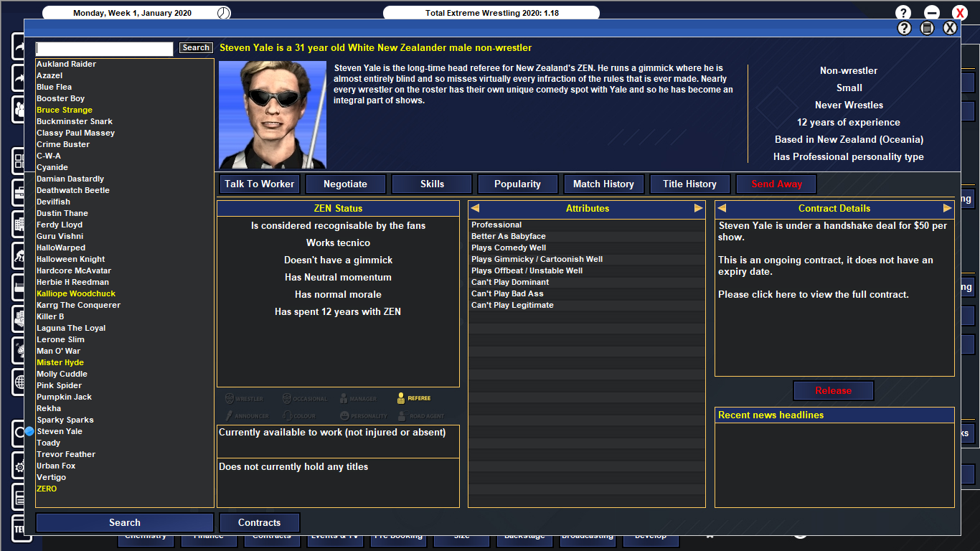Click inside the worker search field
980x551 pixels.
pos(104,48)
